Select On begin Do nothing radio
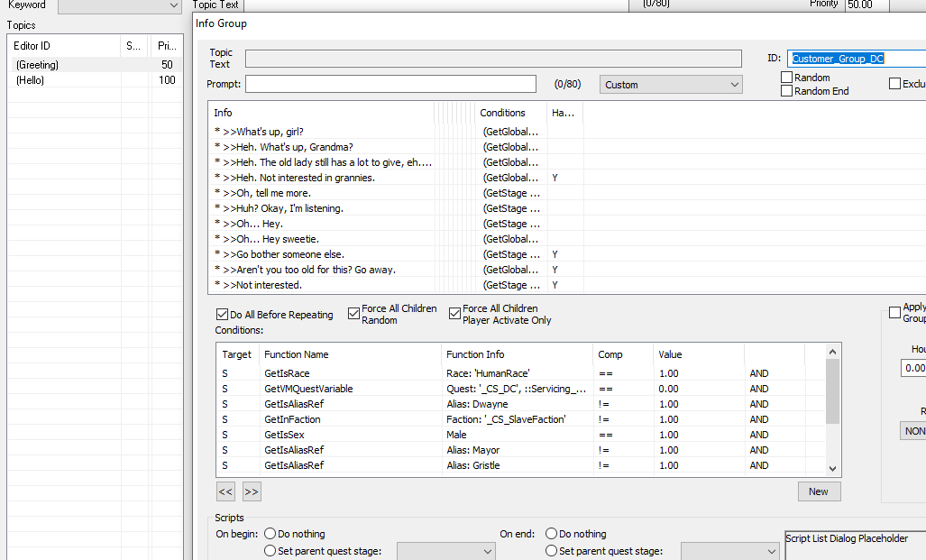The width and height of the screenshot is (926, 560). [270, 534]
